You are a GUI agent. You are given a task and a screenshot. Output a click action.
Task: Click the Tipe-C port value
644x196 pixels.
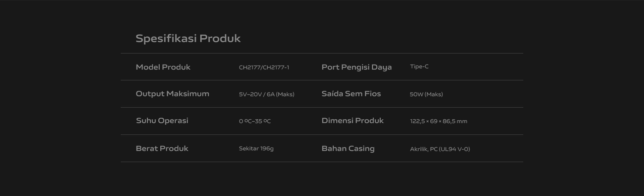tap(419, 67)
